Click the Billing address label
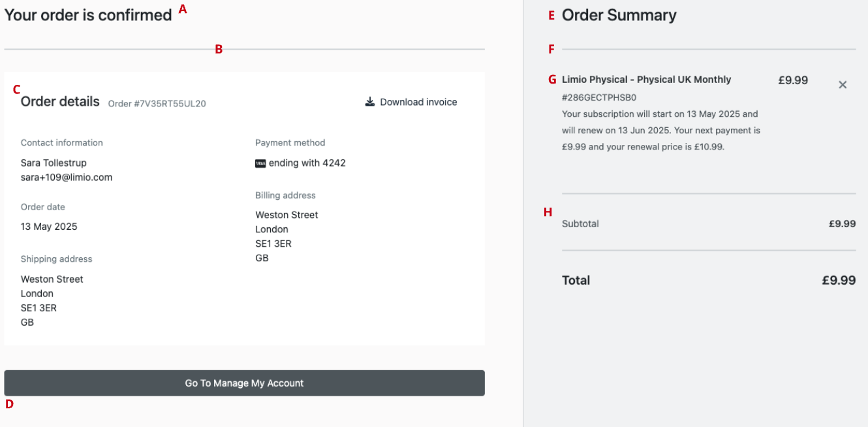Viewport: 868px width, 427px height. (285, 195)
